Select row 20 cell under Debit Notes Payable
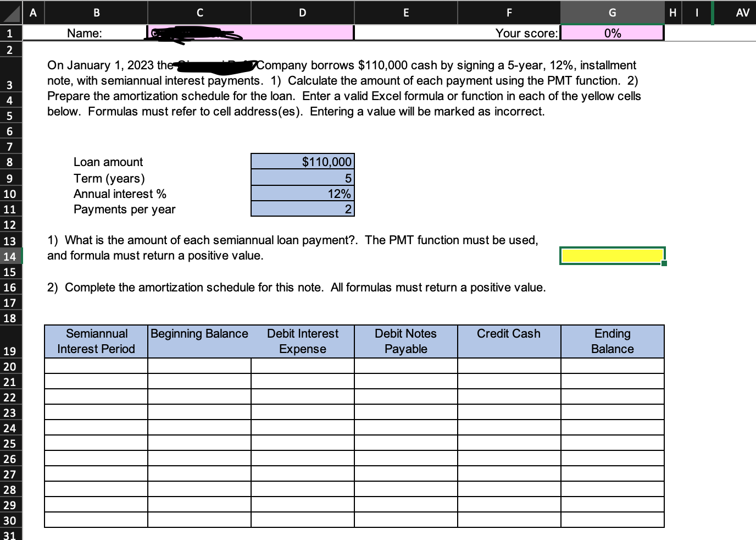The width and height of the screenshot is (756, 540). [406, 366]
